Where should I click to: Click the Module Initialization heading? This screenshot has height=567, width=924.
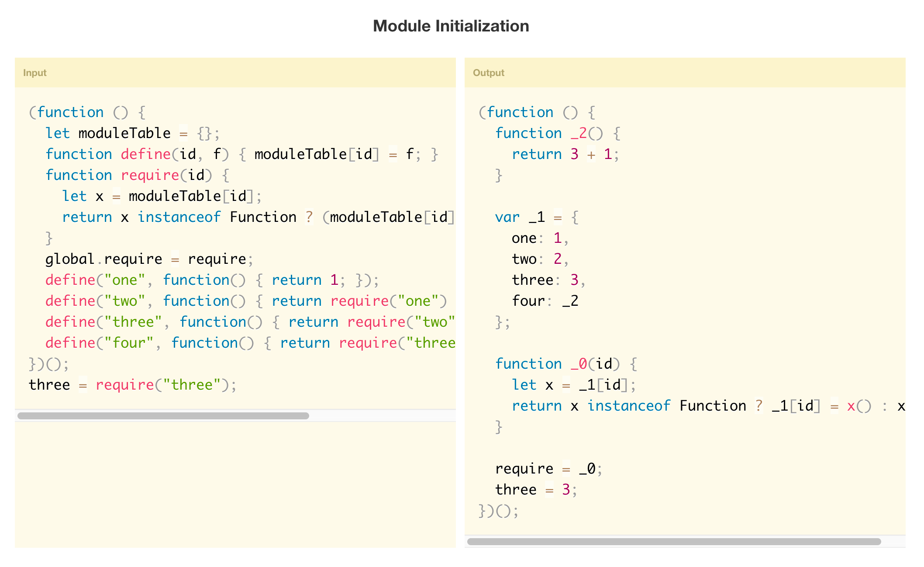click(x=451, y=26)
